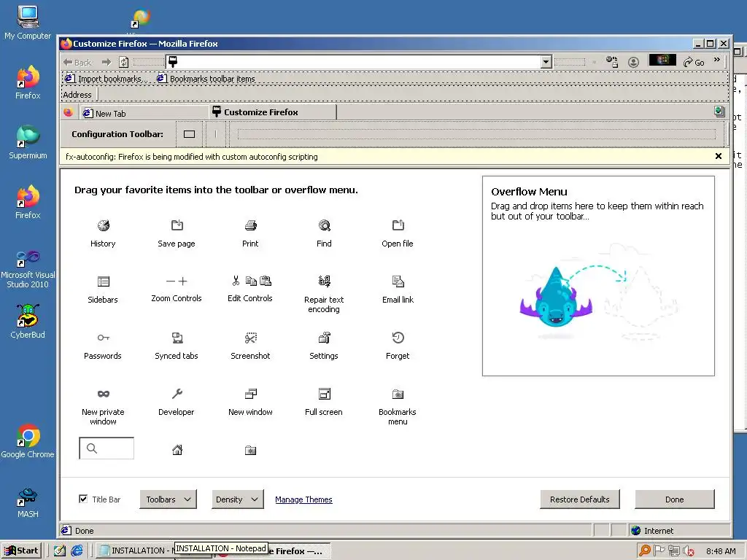Open Microsoft Visual Studio 2010 shortcut
The image size is (747, 560).
click(x=28, y=269)
